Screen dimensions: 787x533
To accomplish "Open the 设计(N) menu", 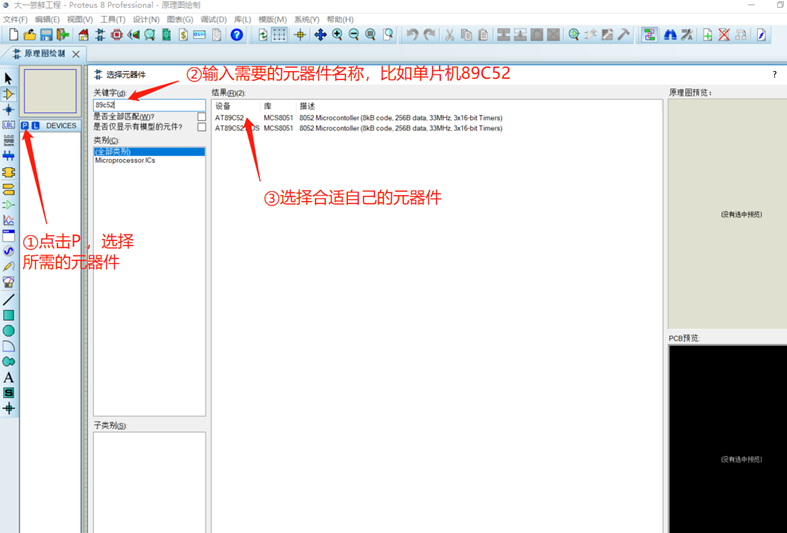I will click(x=146, y=19).
